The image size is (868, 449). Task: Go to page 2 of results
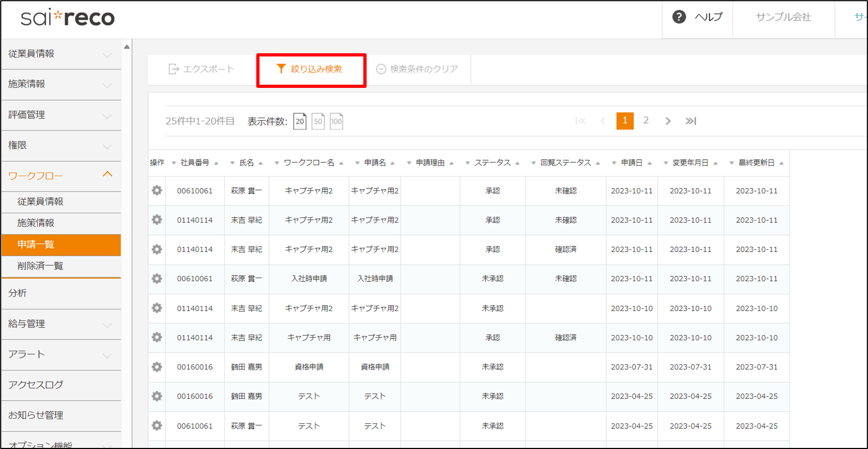(646, 121)
